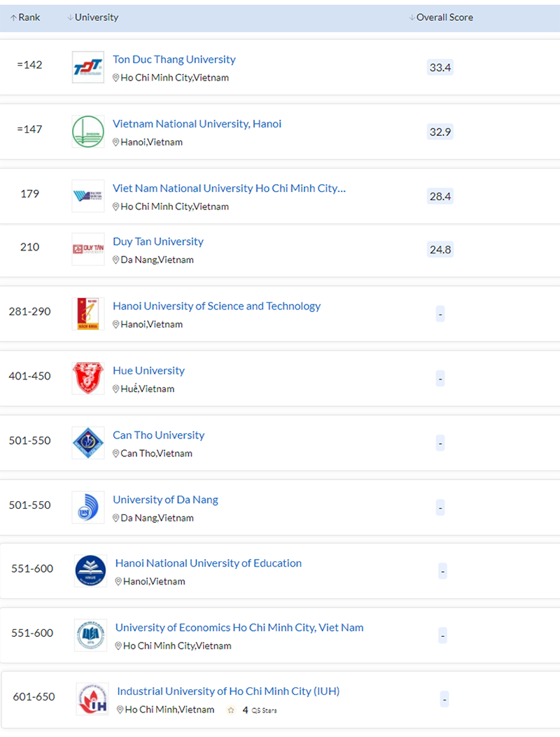Viewport: 560px width, 737px height.
Task: Click the Vietnam National University, Hanoi logo
Action: click(87, 132)
